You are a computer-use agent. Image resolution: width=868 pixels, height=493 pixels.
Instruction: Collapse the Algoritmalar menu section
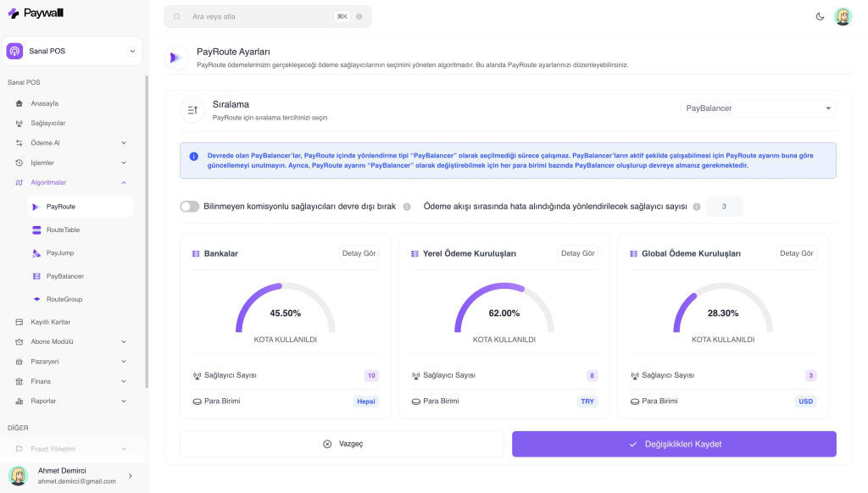click(x=124, y=182)
